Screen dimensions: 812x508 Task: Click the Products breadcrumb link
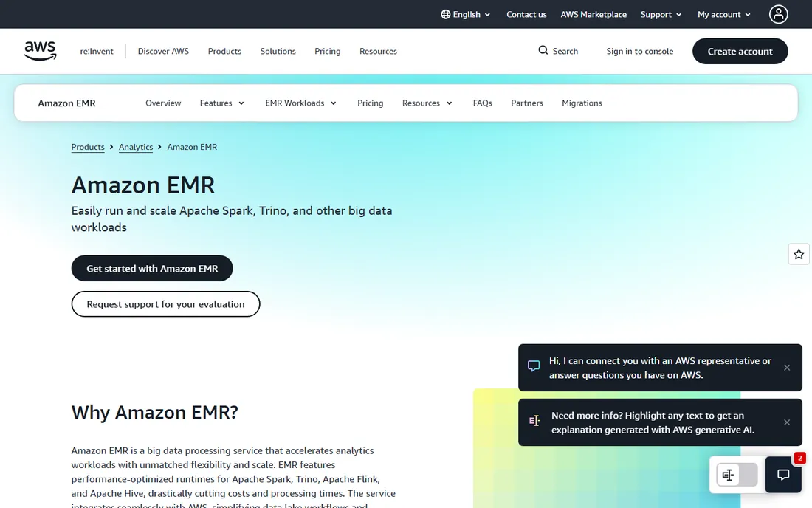click(x=88, y=147)
